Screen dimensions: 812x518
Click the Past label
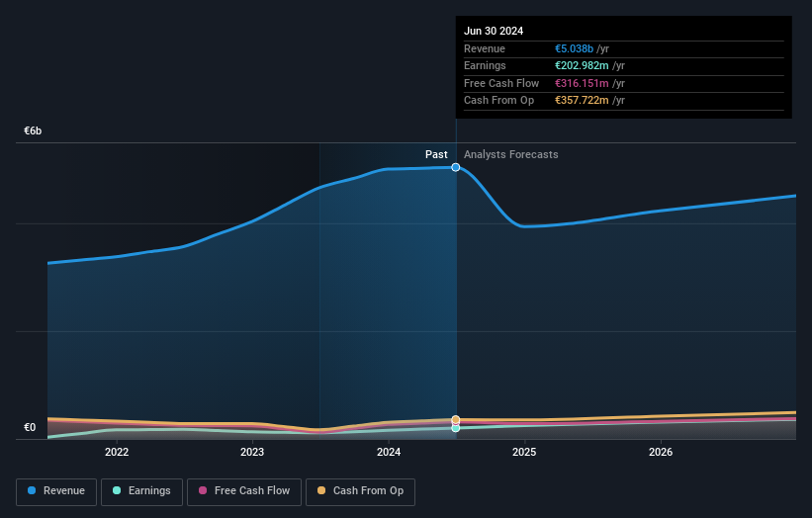(x=436, y=154)
